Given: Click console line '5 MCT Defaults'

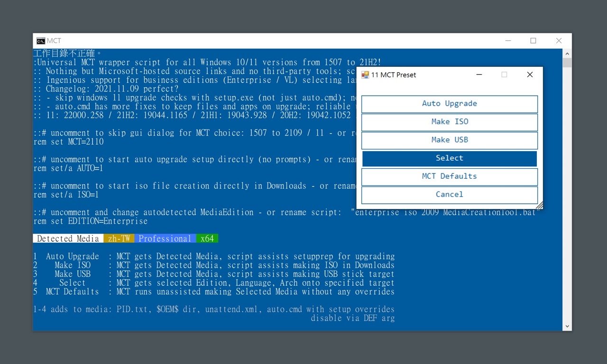Looking at the screenshot, I should click(x=214, y=291).
